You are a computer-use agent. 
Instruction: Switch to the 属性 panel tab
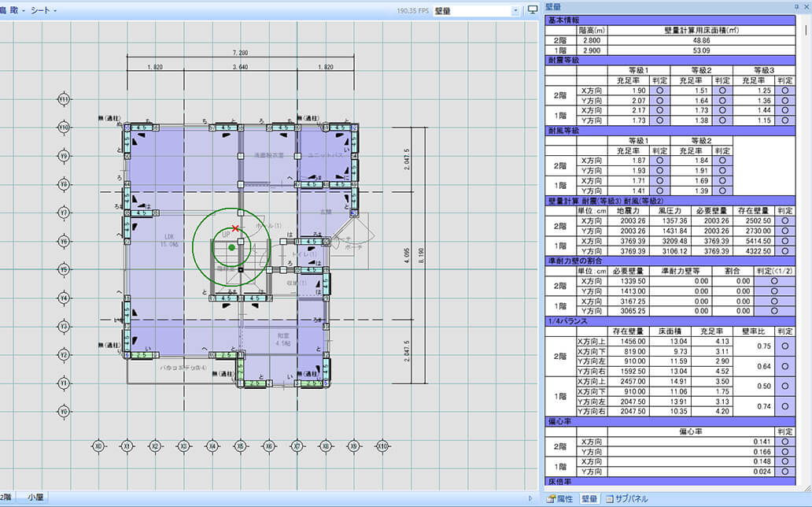562,498
